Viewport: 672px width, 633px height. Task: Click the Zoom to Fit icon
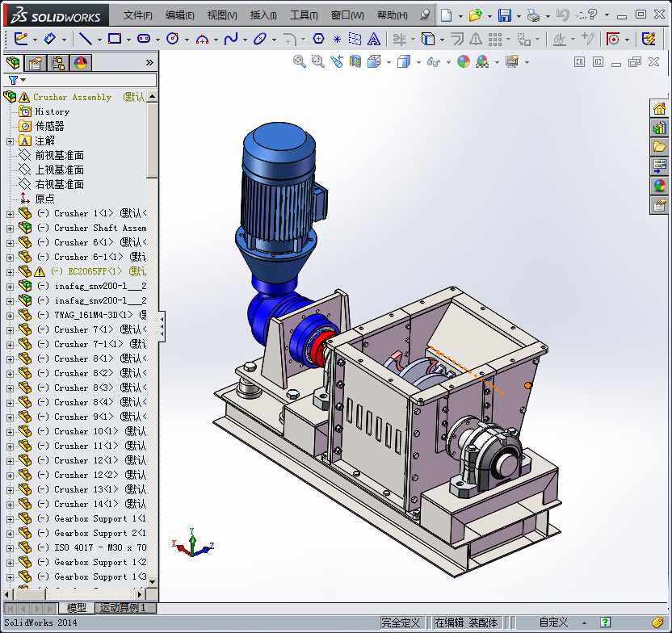[x=300, y=61]
